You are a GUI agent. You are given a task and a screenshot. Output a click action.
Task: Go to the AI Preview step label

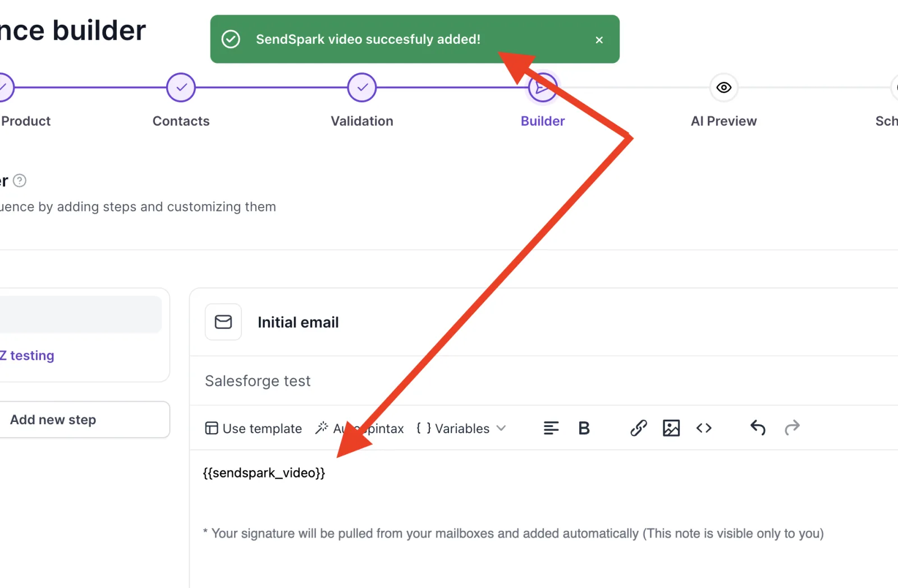[x=724, y=121]
